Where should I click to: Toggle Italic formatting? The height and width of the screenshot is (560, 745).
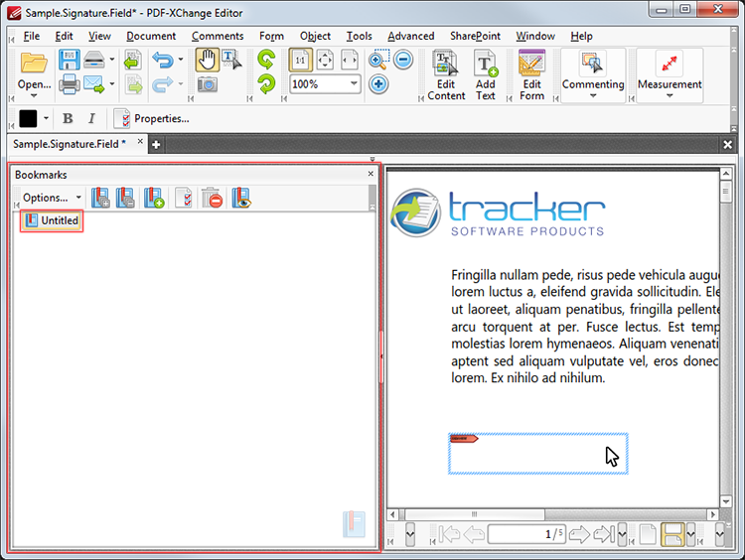(91, 118)
